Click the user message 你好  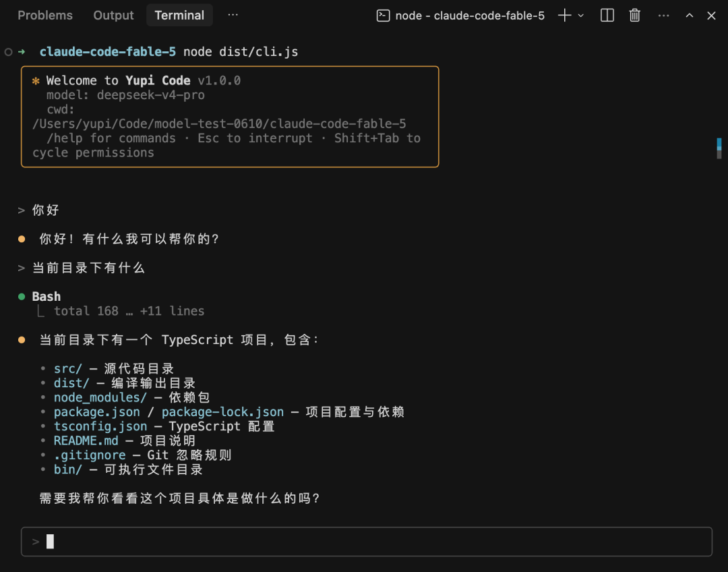(x=46, y=210)
